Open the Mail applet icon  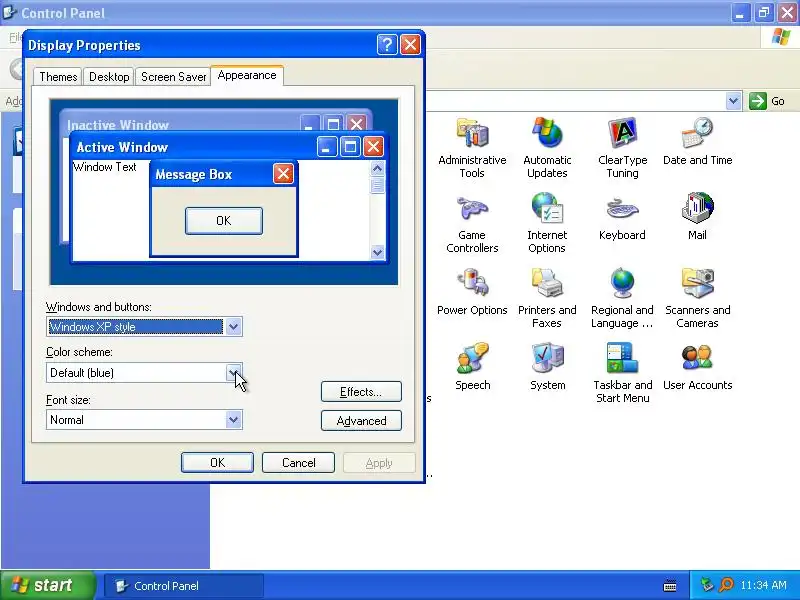(x=697, y=208)
